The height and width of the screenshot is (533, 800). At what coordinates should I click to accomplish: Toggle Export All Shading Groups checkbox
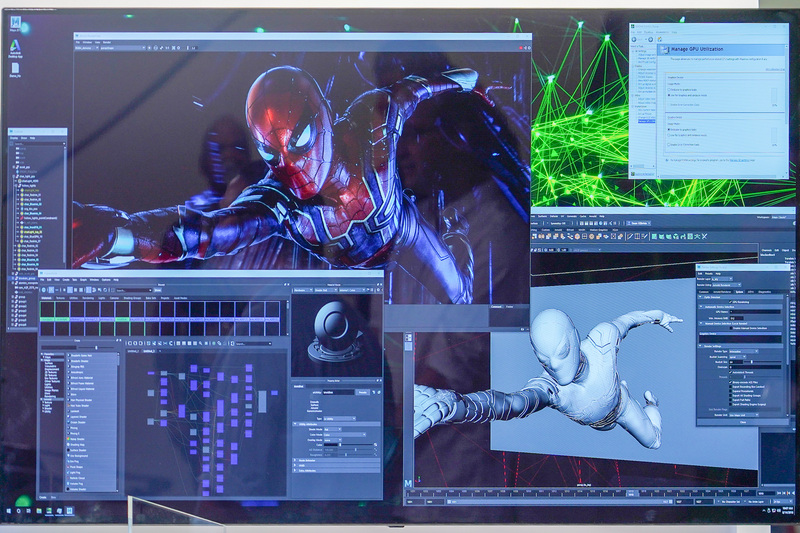coord(731,395)
